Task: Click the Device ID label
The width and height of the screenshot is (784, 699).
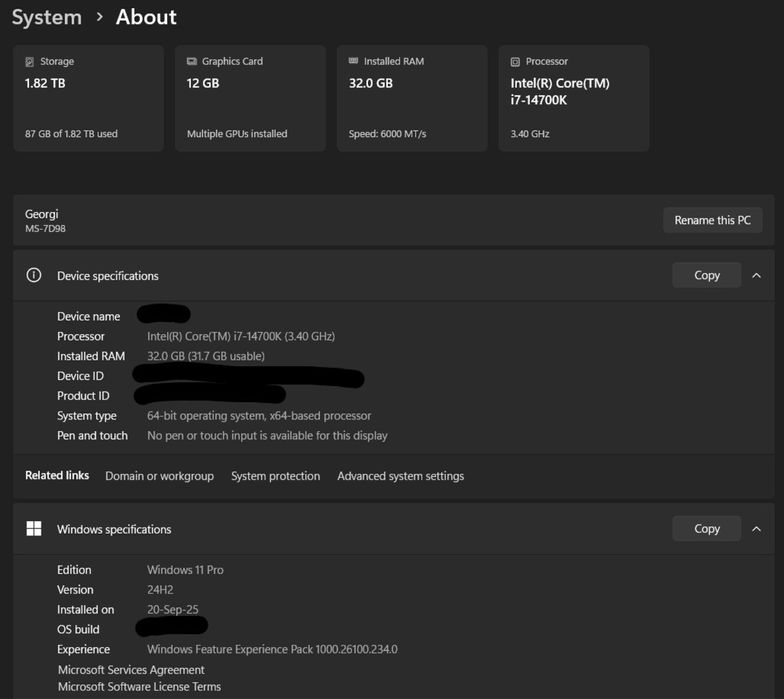Action: coord(80,376)
